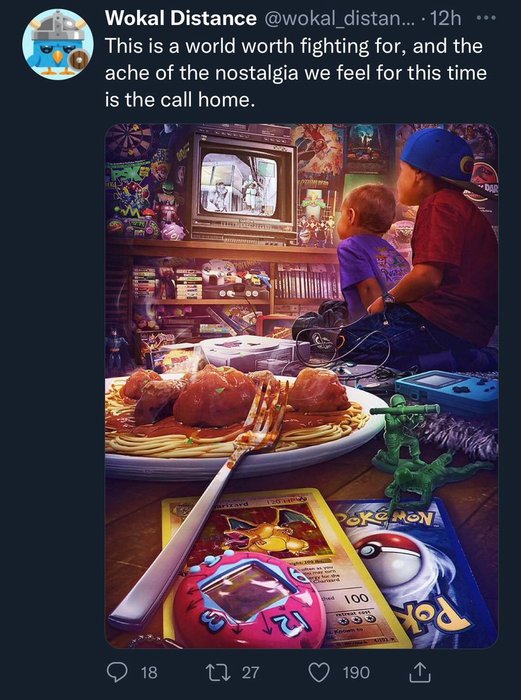Click the Wokal Distance display name
This screenshot has width=521, height=700.
181,18
